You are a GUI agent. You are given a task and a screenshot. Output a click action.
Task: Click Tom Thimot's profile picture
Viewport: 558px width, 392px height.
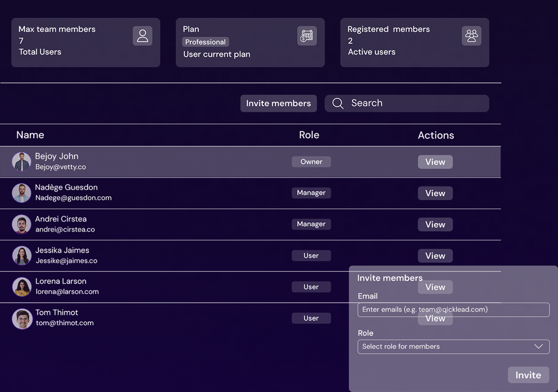point(22,318)
